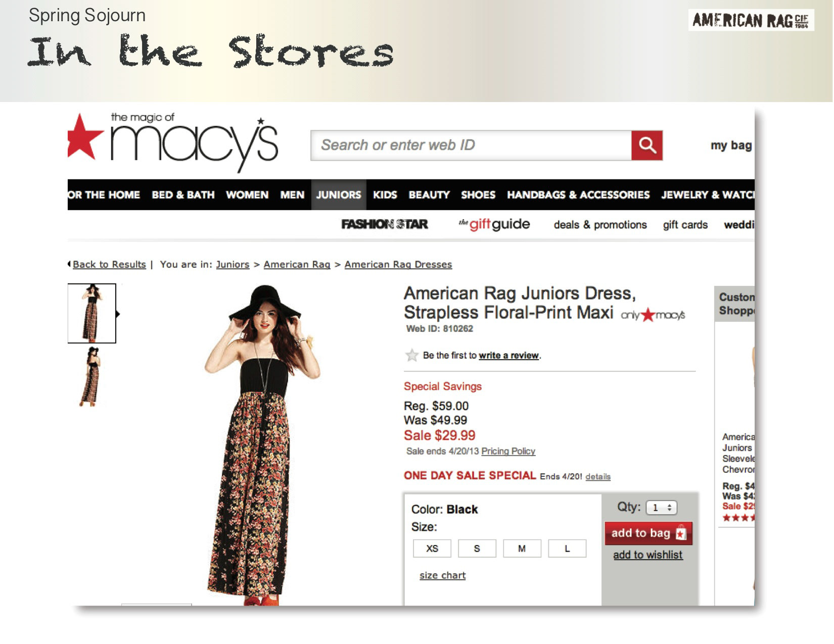Open the gift guide logo link

coord(494,224)
